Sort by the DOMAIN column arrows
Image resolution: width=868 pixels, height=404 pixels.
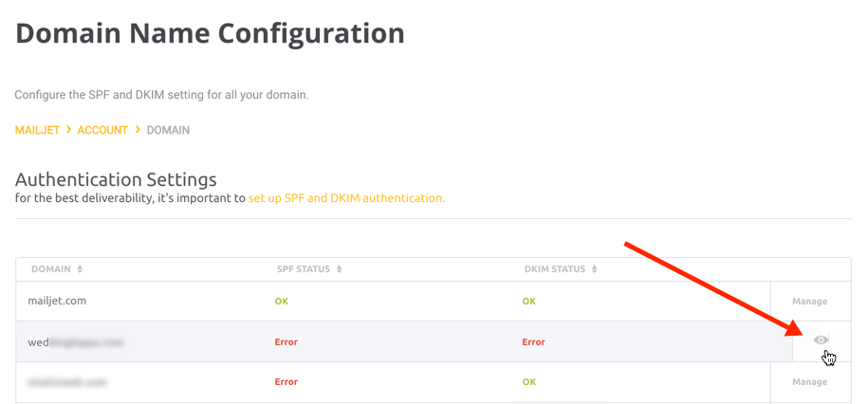click(x=80, y=269)
